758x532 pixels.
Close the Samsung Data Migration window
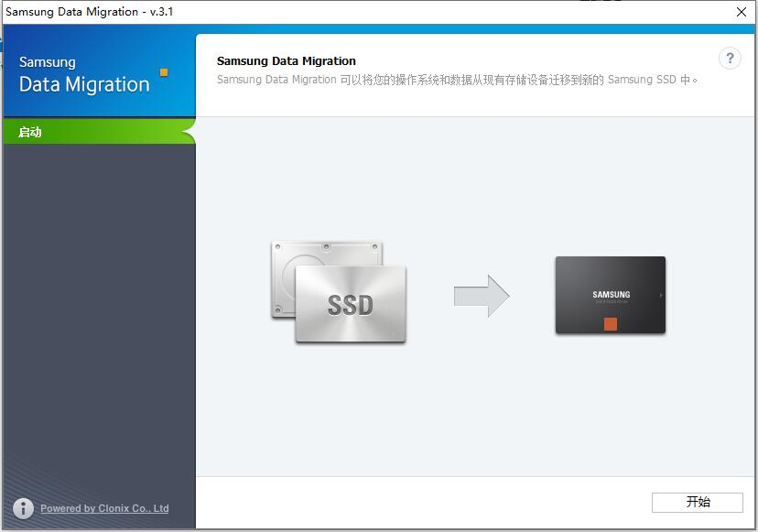(x=742, y=12)
